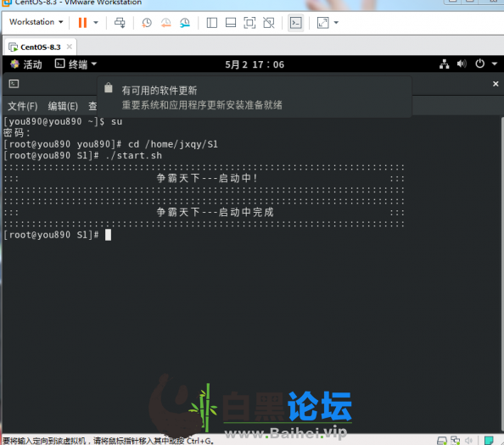
Task: Take a snapshot of the VM
Action: (147, 23)
